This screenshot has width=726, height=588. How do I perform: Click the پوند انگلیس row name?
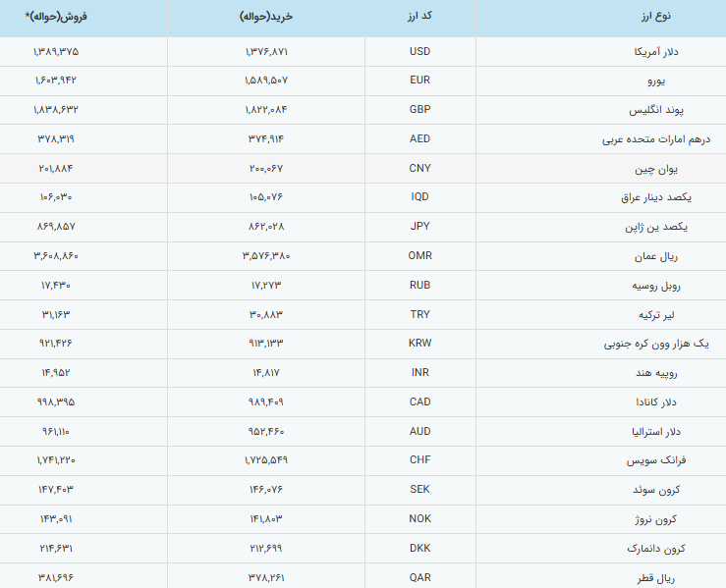[656, 110]
